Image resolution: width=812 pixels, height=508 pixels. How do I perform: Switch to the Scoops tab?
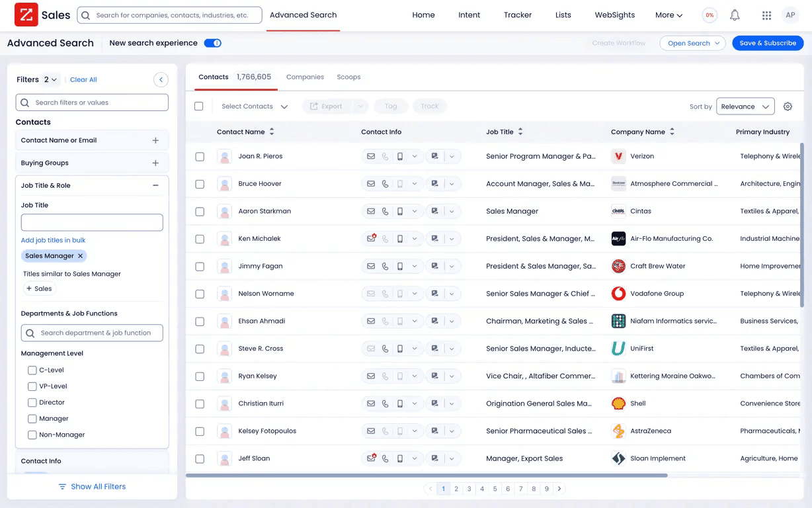pos(348,77)
